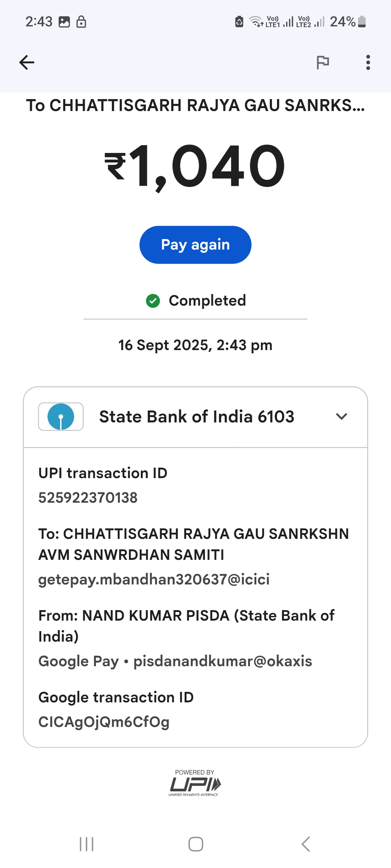
Task: Tap the flag report icon
Action: coord(323,63)
